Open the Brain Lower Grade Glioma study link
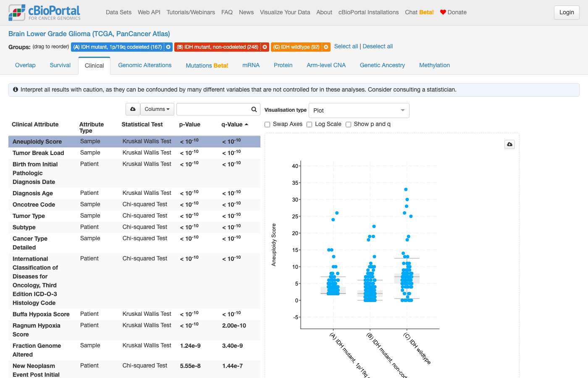The width and height of the screenshot is (588, 378). (x=89, y=34)
